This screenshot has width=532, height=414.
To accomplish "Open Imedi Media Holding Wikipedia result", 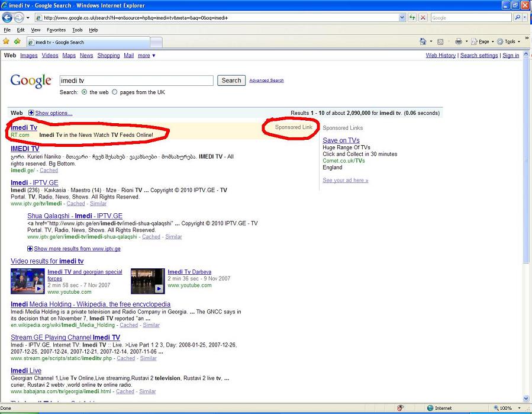I will 91,304.
